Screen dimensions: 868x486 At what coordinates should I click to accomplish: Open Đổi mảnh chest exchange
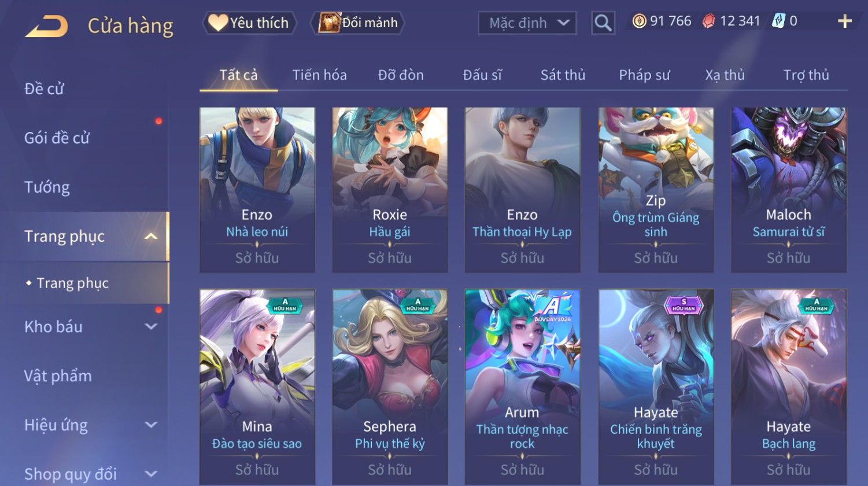357,23
